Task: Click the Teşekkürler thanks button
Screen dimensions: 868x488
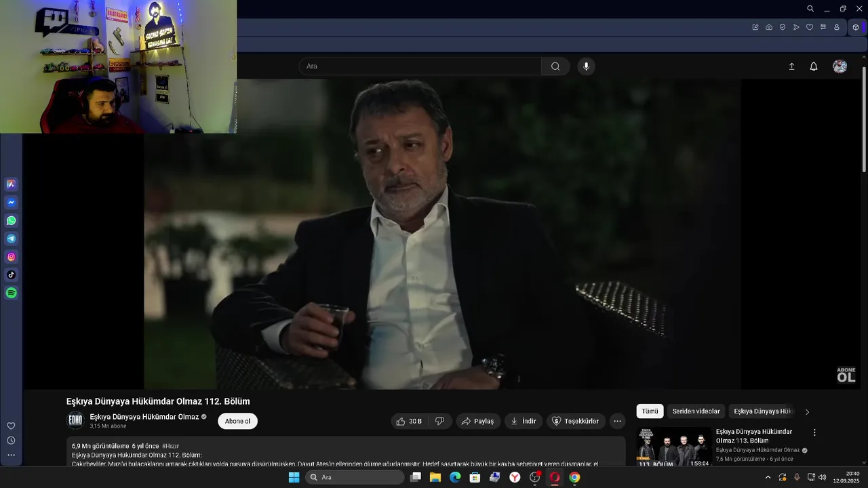Action: pyautogui.click(x=576, y=421)
